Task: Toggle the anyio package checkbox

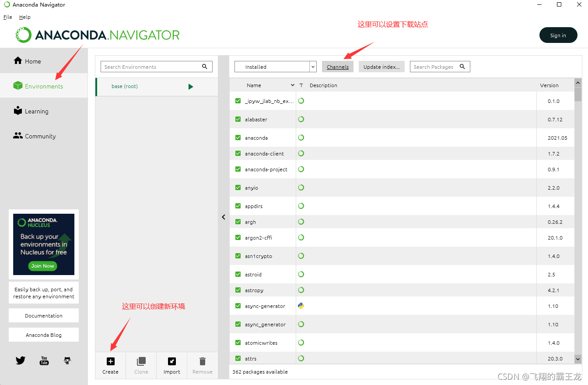Action: [238, 187]
